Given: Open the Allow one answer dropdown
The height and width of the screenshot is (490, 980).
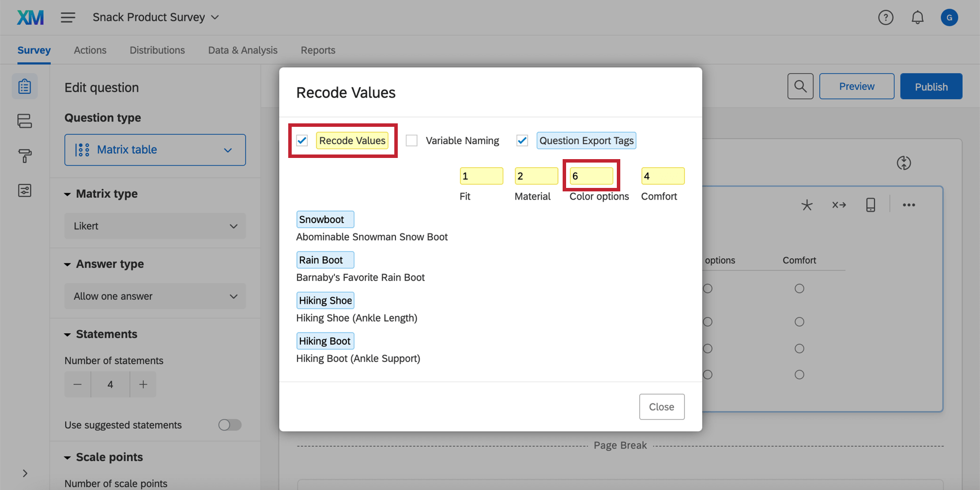Looking at the screenshot, I should (155, 296).
